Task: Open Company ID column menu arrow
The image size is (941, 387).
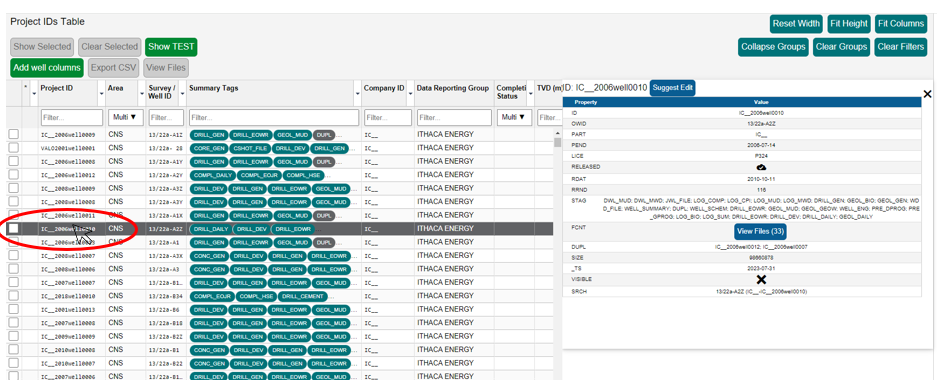Action: 410,94
